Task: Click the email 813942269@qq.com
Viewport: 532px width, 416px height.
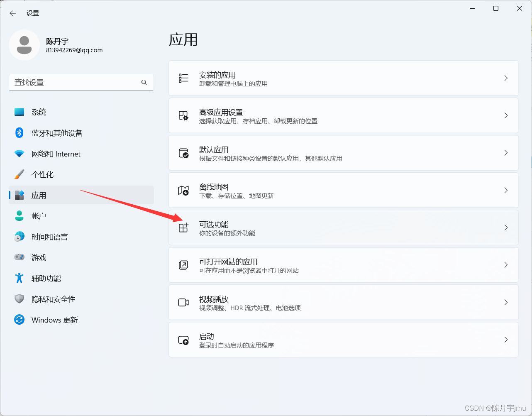Action: coord(74,50)
